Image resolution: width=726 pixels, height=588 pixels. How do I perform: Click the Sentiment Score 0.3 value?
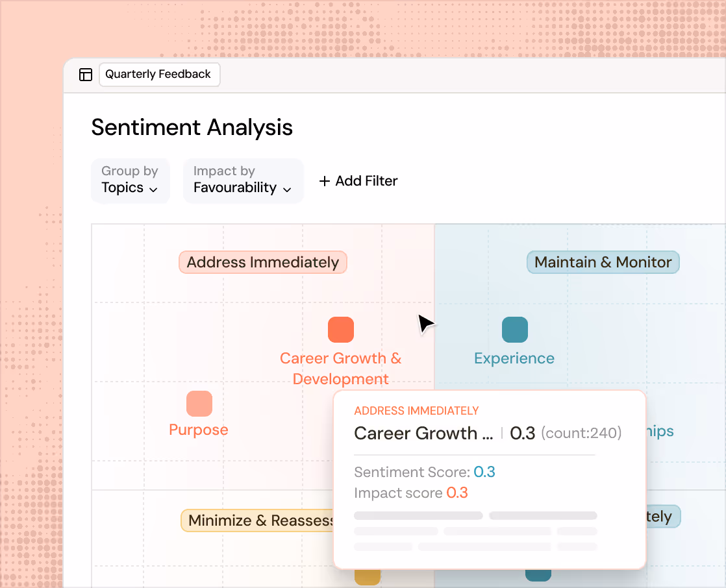point(484,472)
